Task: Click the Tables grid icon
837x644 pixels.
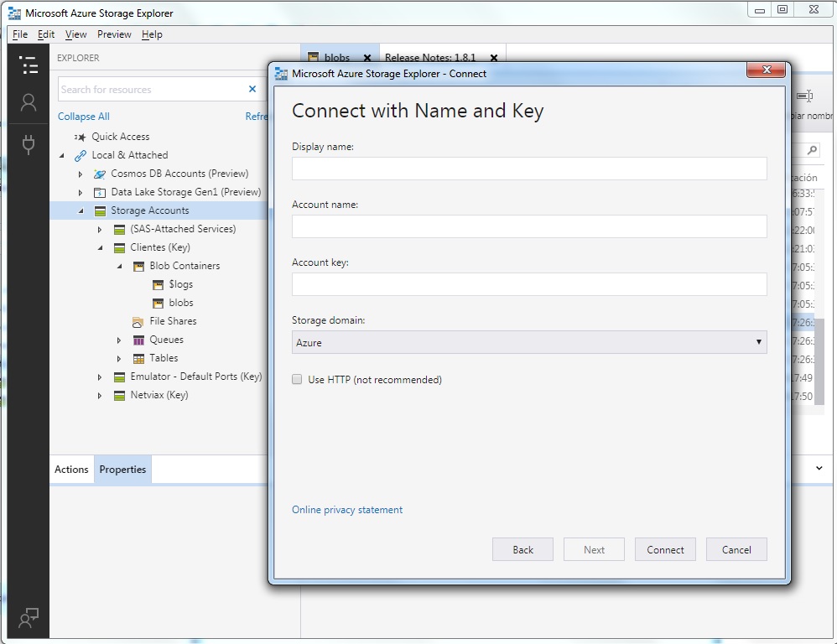Action: [x=138, y=359]
